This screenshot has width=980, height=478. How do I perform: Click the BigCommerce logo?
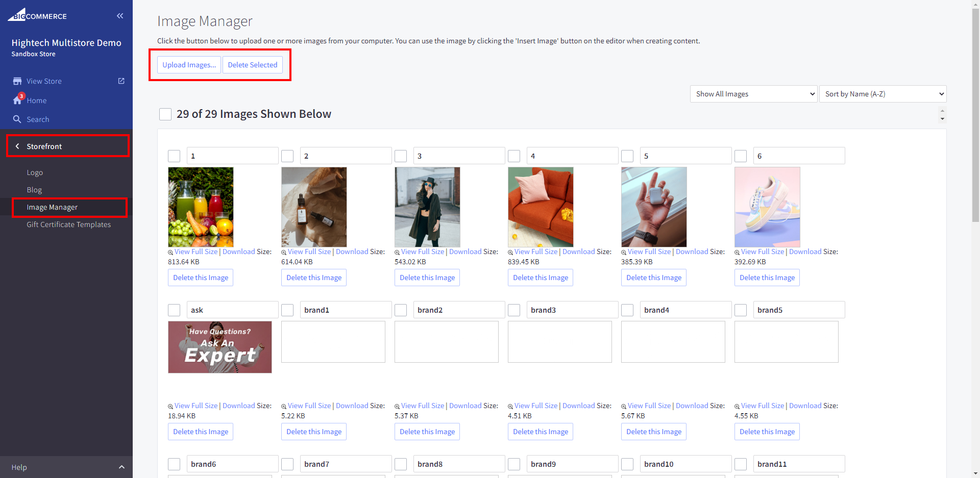click(37, 15)
